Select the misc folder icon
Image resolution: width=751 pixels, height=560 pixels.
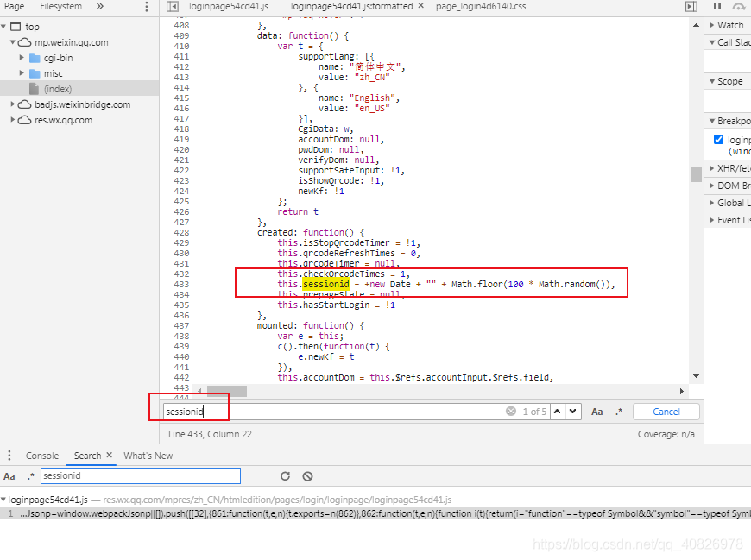pos(35,73)
